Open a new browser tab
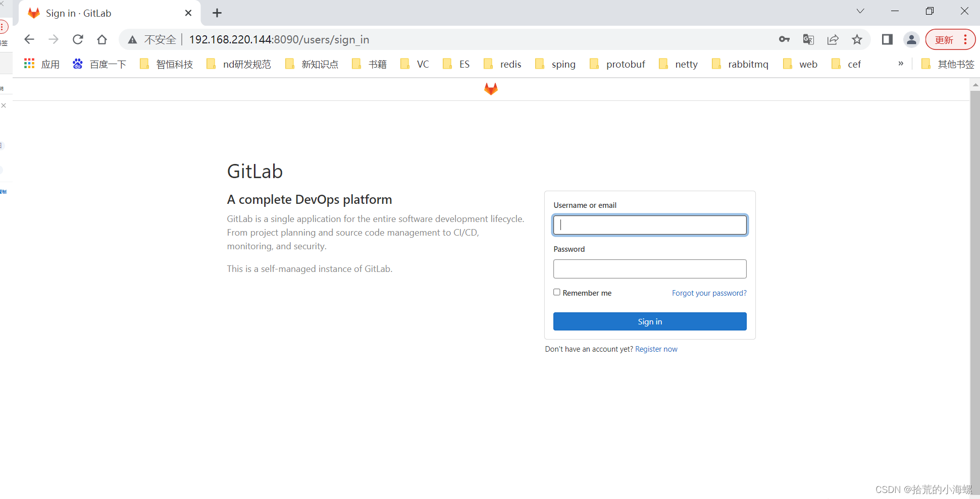 [x=217, y=13]
